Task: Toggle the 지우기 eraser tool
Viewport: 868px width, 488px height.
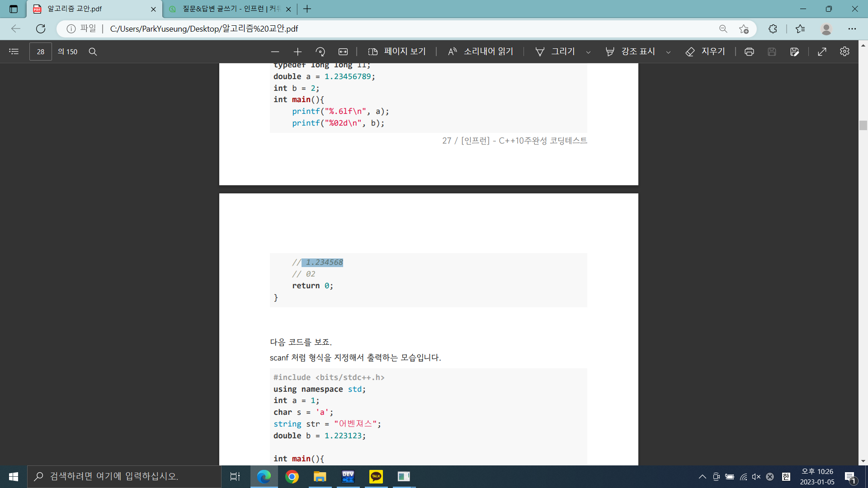Action: [x=705, y=52]
